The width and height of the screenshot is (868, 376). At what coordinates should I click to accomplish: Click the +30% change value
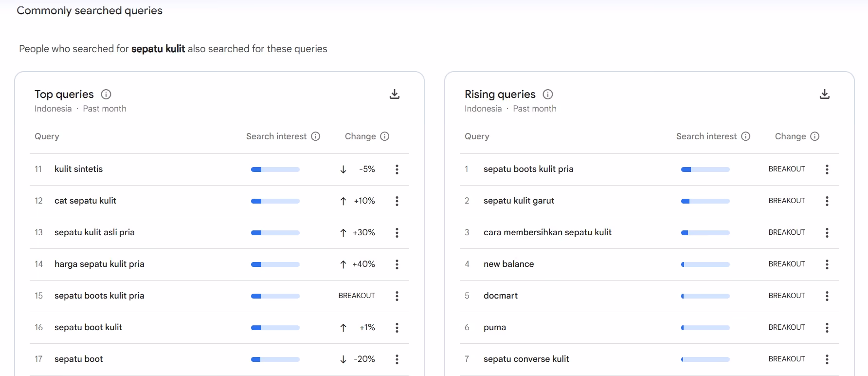[364, 232]
